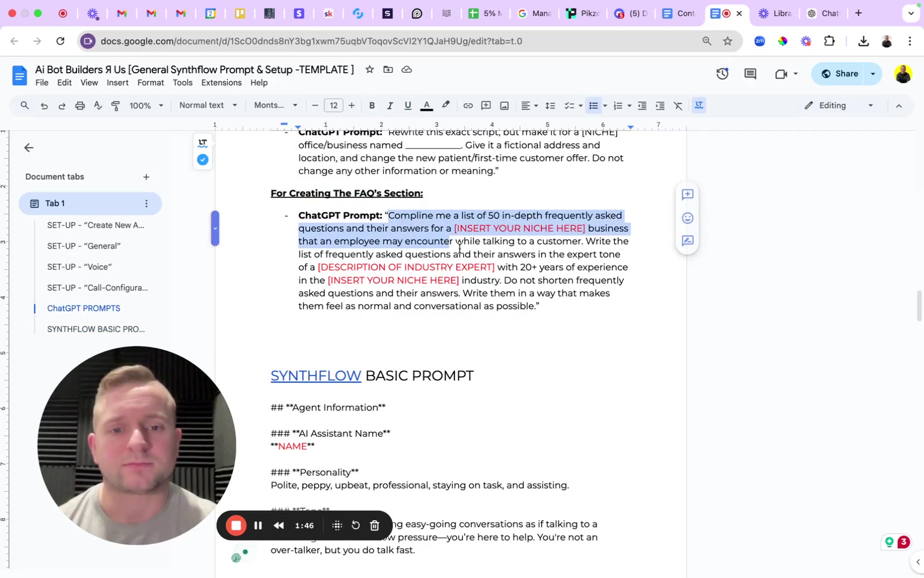The width and height of the screenshot is (924, 578).
Task: Open the Format menu
Action: click(150, 83)
